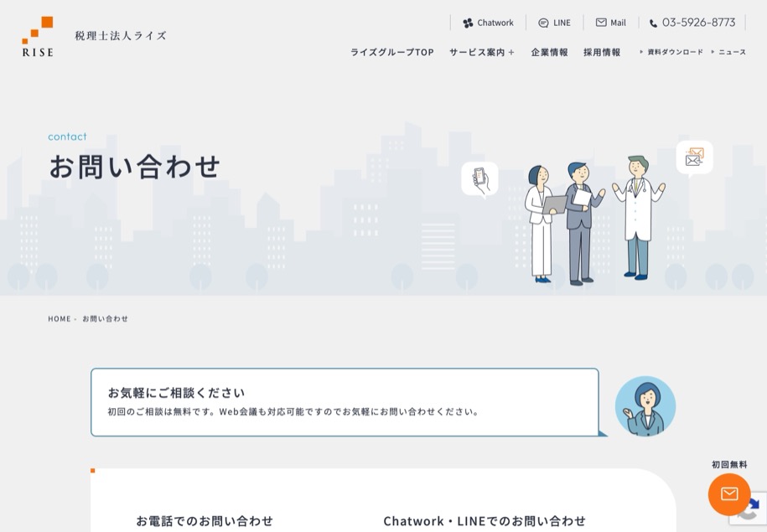This screenshot has width=767, height=532.
Task: Click the Mail contact link text
Action: point(619,23)
